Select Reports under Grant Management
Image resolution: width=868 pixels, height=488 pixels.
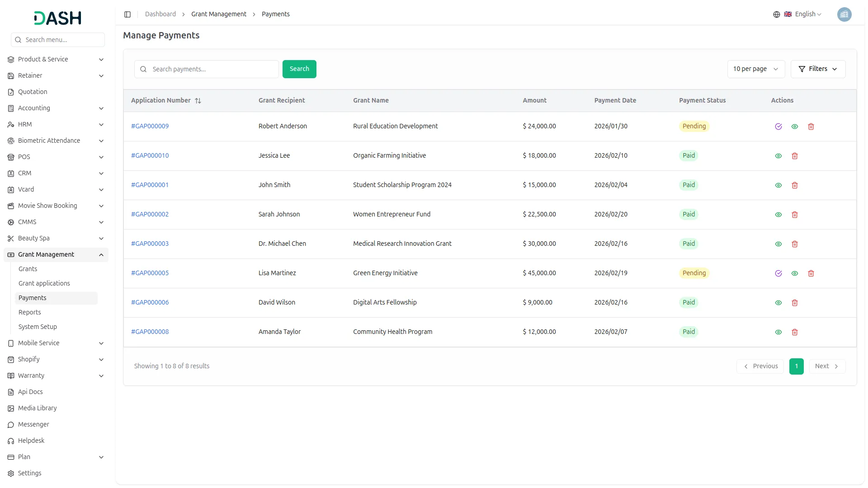point(30,312)
